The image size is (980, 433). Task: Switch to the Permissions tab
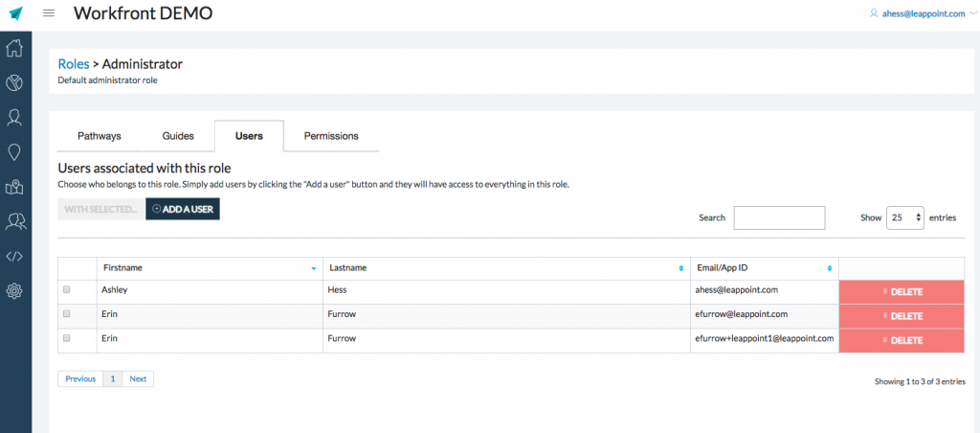(x=331, y=136)
